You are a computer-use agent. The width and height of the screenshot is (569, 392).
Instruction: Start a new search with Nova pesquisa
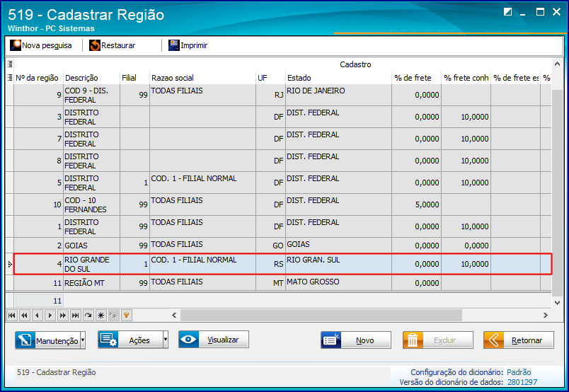point(41,45)
